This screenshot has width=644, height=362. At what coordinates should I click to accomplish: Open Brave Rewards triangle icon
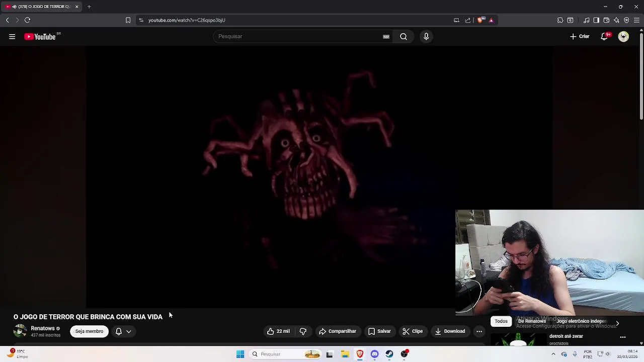(x=491, y=20)
